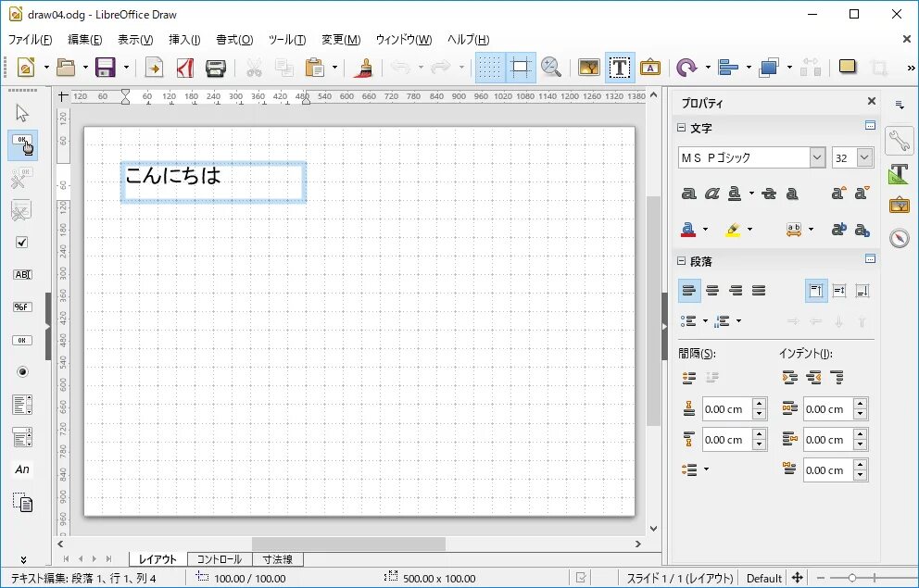Viewport: 919px width, 588px height.
Task: Select the Text Box form control
Action: (22, 275)
